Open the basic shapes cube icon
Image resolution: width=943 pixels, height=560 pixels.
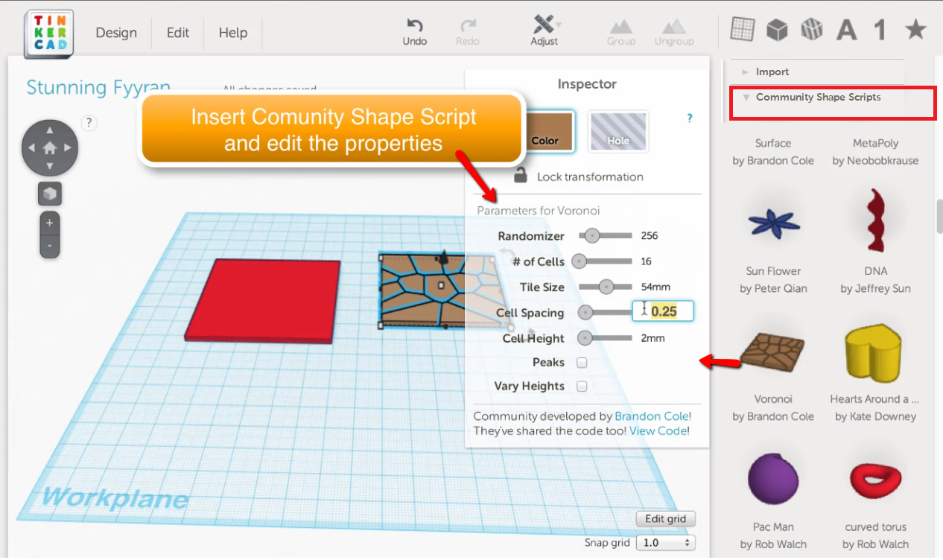(777, 29)
